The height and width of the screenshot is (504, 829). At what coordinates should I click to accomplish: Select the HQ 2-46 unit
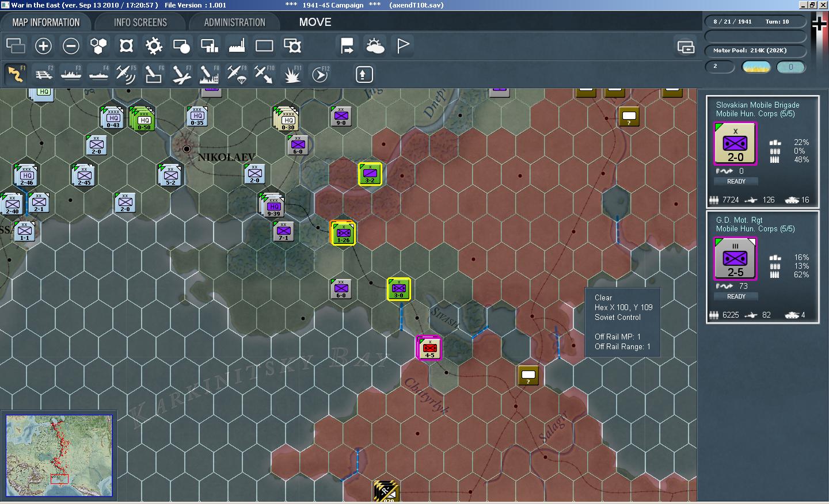click(x=26, y=175)
